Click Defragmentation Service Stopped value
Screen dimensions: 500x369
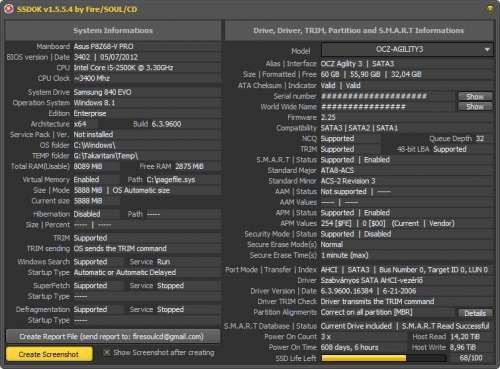(170, 309)
